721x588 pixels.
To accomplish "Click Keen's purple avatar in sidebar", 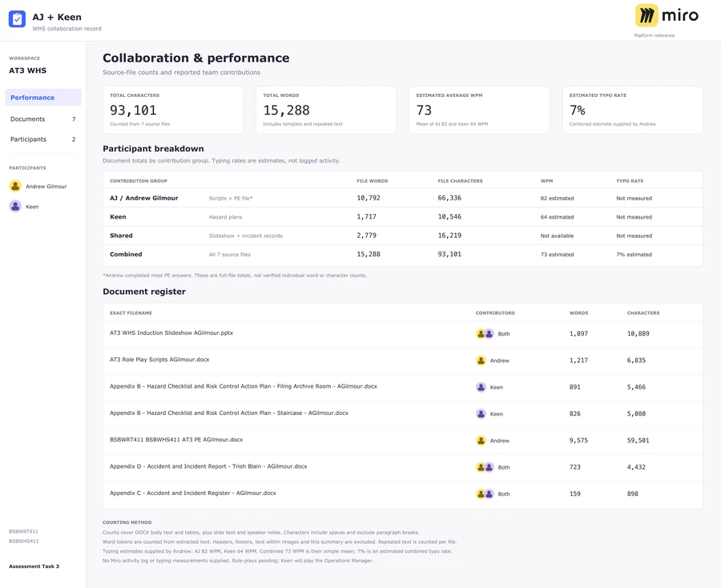I will (x=15, y=206).
